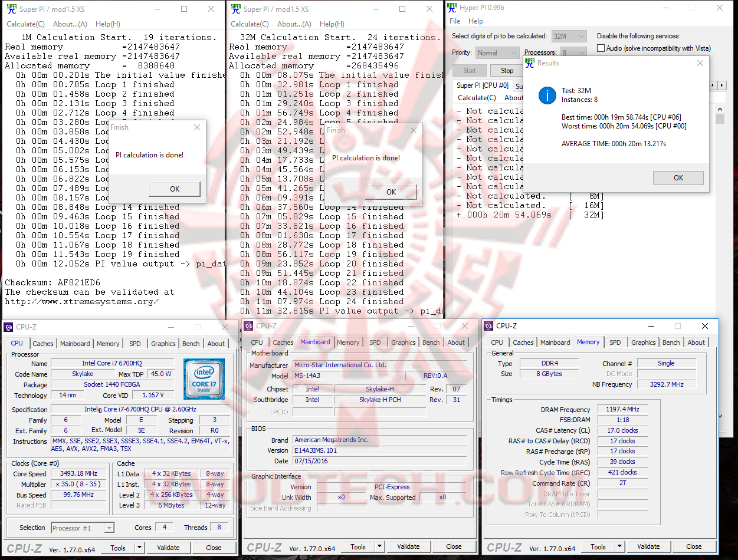This screenshot has height=560, width=738.
Task: Open Memory tab in the left CPU-Z window
Action: tap(108, 344)
